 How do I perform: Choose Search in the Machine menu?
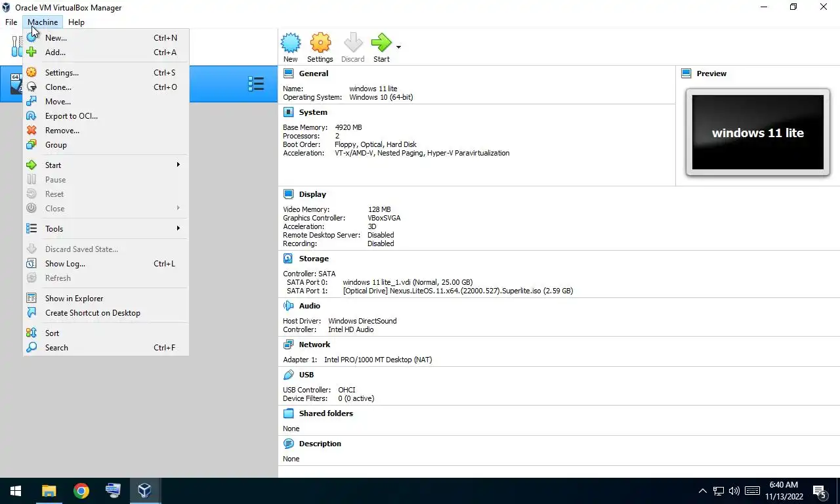[x=106, y=348]
